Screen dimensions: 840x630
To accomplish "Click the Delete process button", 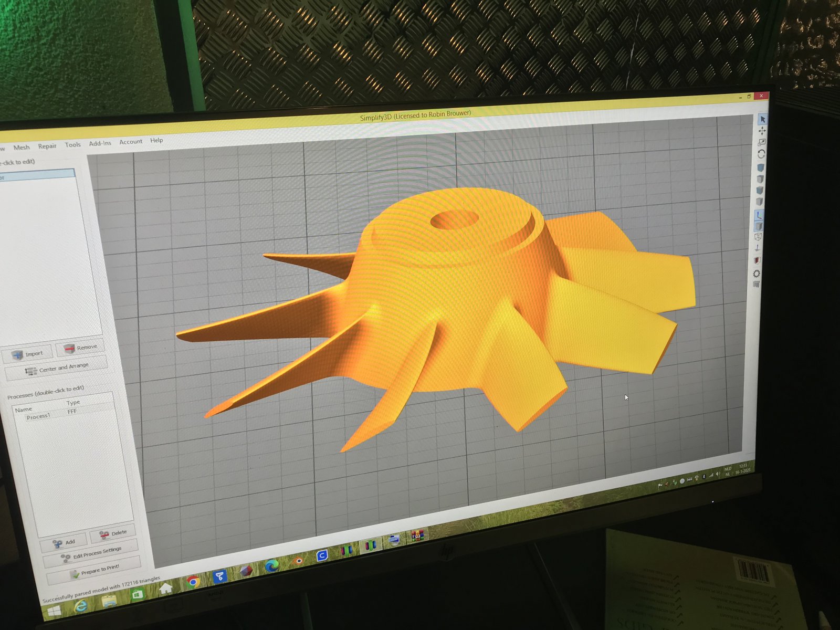I will [112, 533].
